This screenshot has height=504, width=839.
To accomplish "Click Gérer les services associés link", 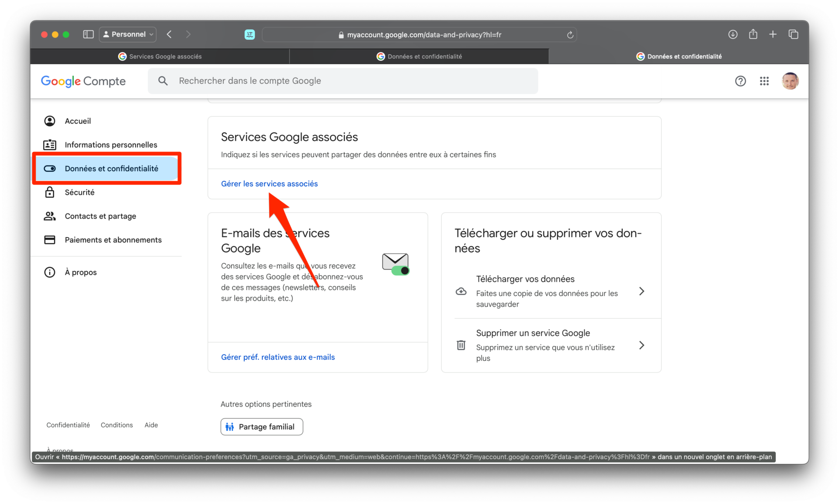I will 269,184.
